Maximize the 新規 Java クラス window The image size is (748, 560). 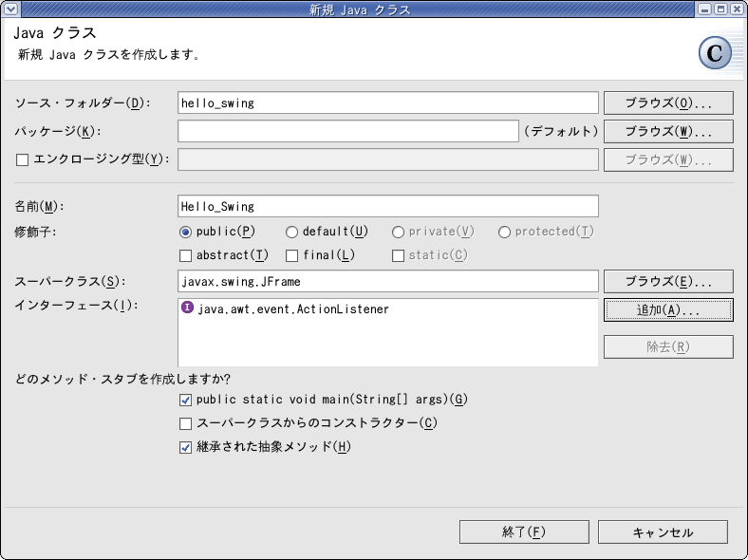(x=720, y=9)
